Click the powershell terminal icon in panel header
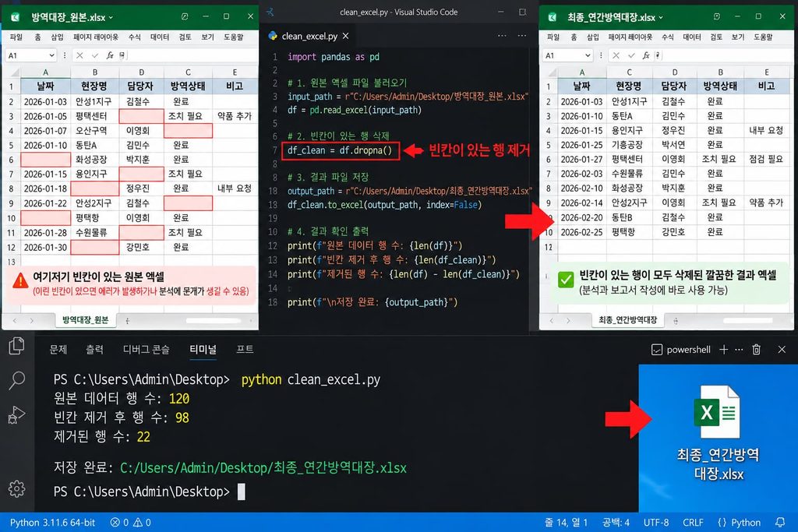 (656, 350)
